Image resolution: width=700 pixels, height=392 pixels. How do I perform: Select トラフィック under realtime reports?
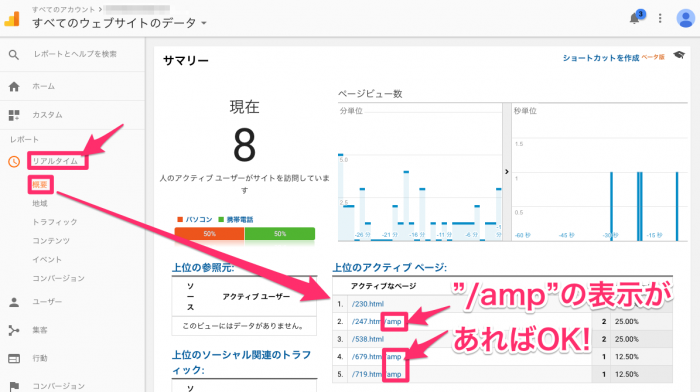54,222
